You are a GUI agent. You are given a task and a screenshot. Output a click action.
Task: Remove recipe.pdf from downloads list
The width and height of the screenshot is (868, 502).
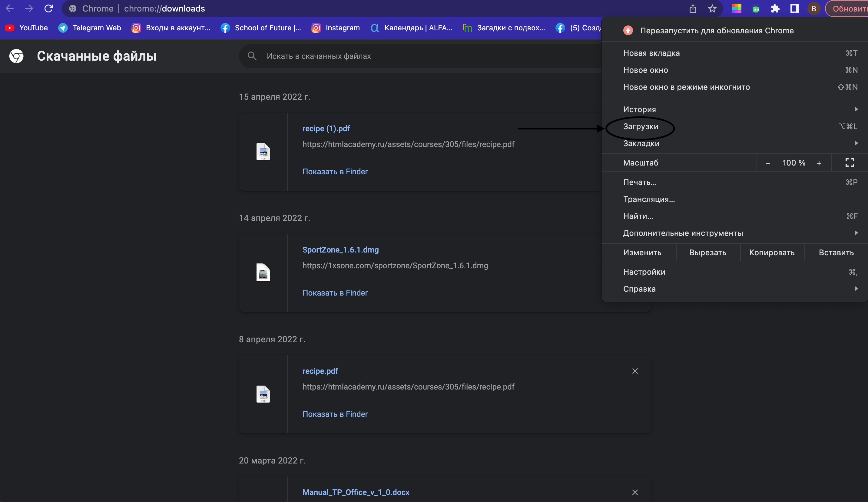[x=635, y=371]
